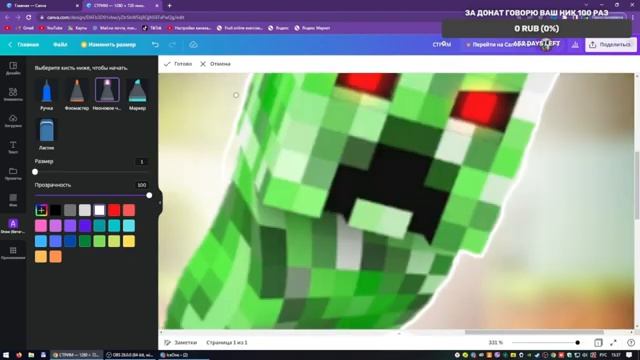Open File Explorer from taskbar
The image size is (640, 360).
[31, 355]
